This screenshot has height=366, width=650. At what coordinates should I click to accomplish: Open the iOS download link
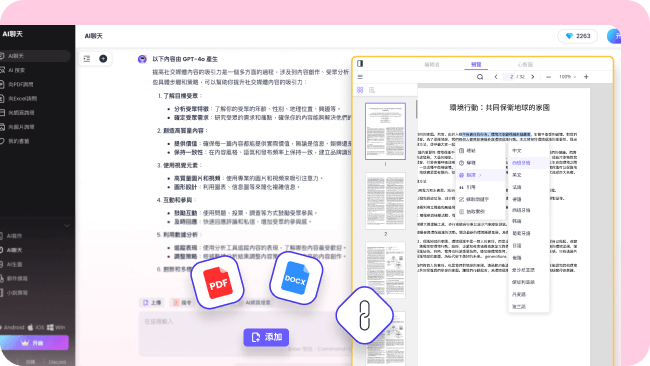point(36,327)
